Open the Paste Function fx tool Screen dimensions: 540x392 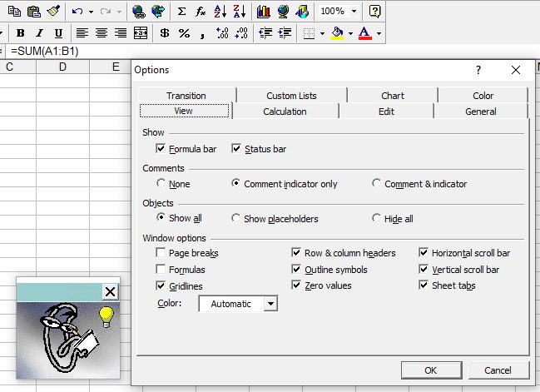201,12
